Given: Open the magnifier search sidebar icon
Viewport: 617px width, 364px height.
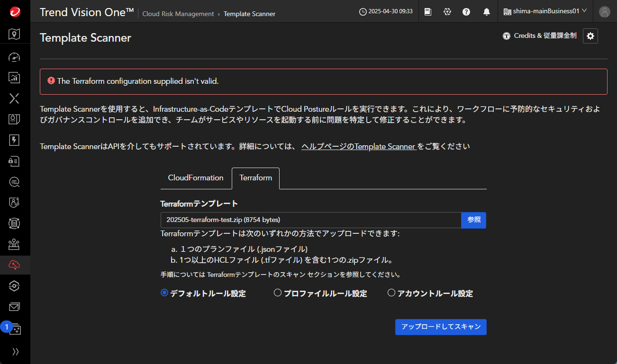Looking at the screenshot, I should point(15,182).
